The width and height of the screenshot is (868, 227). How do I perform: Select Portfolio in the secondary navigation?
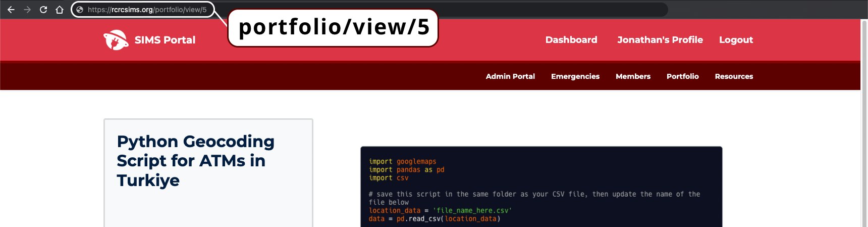coord(682,76)
